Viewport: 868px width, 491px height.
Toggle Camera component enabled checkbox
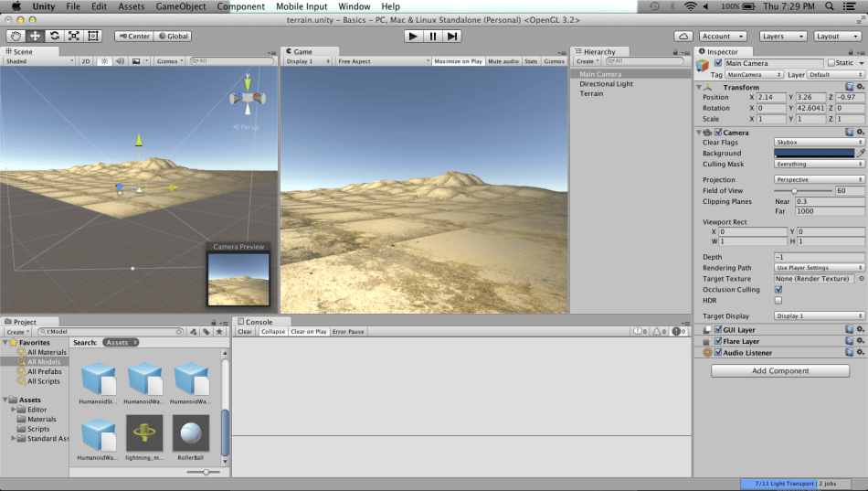[x=718, y=133]
